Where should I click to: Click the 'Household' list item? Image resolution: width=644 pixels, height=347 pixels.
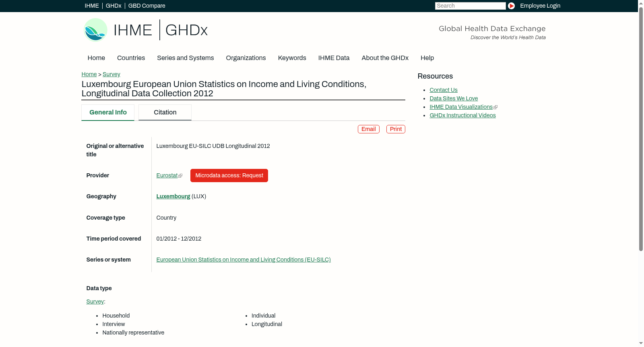(116, 316)
